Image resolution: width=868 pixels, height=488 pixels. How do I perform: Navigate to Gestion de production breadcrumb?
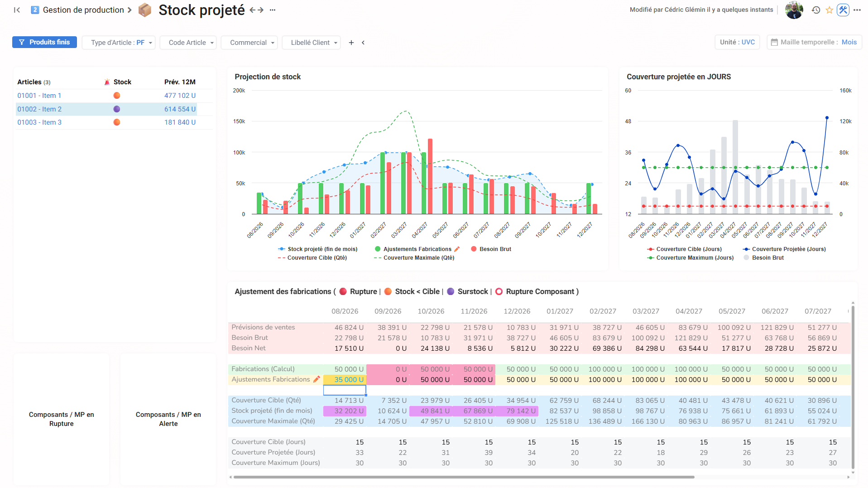pos(83,10)
